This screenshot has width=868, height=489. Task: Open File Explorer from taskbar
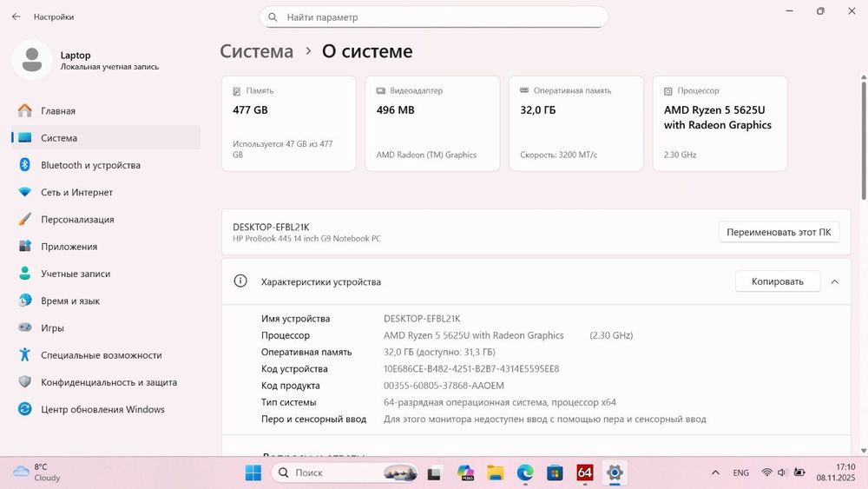pyautogui.click(x=496, y=472)
